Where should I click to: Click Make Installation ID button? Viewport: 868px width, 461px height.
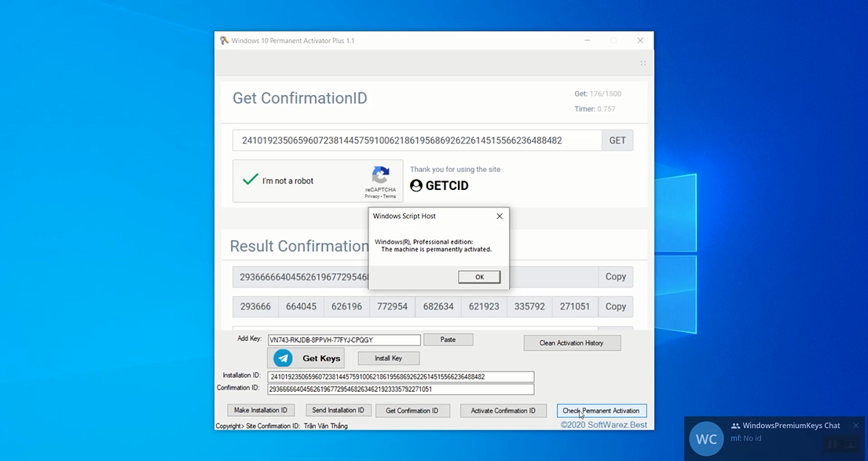tap(261, 410)
